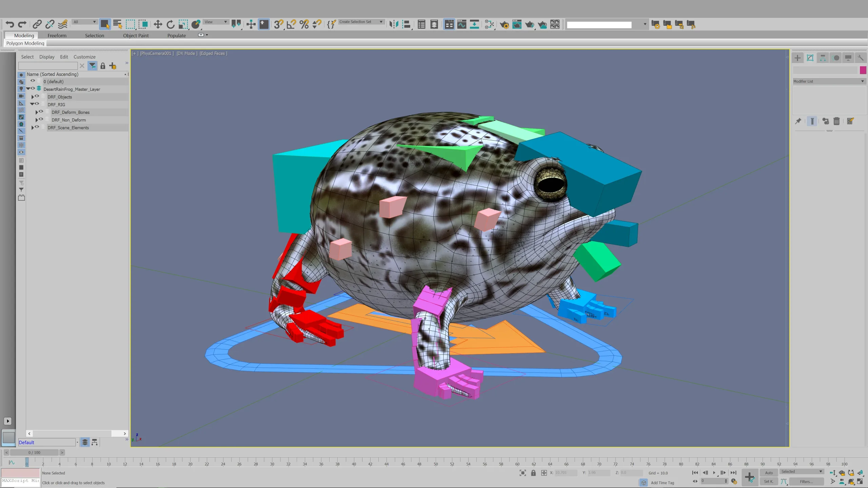Click the Mirror tool icon
The image size is (868, 488).
(394, 24)
